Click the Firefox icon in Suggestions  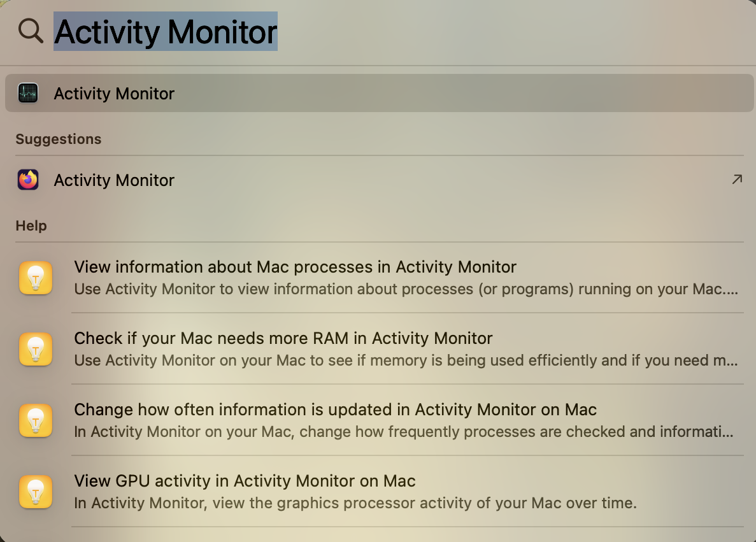pos(28,180)
